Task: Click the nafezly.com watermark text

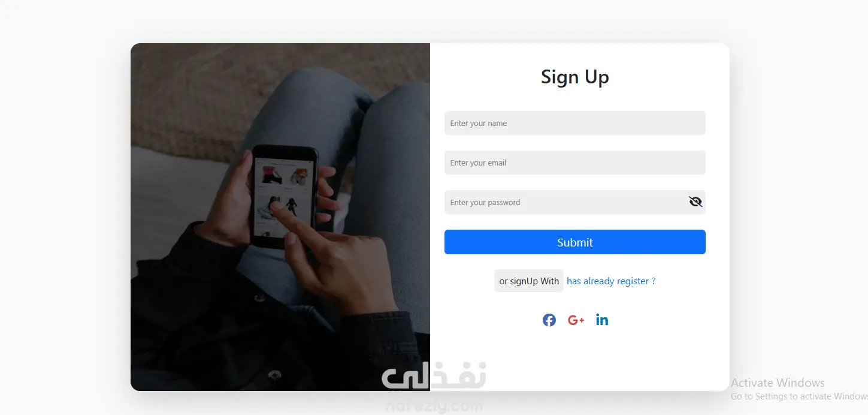Action: coord(434,406)
